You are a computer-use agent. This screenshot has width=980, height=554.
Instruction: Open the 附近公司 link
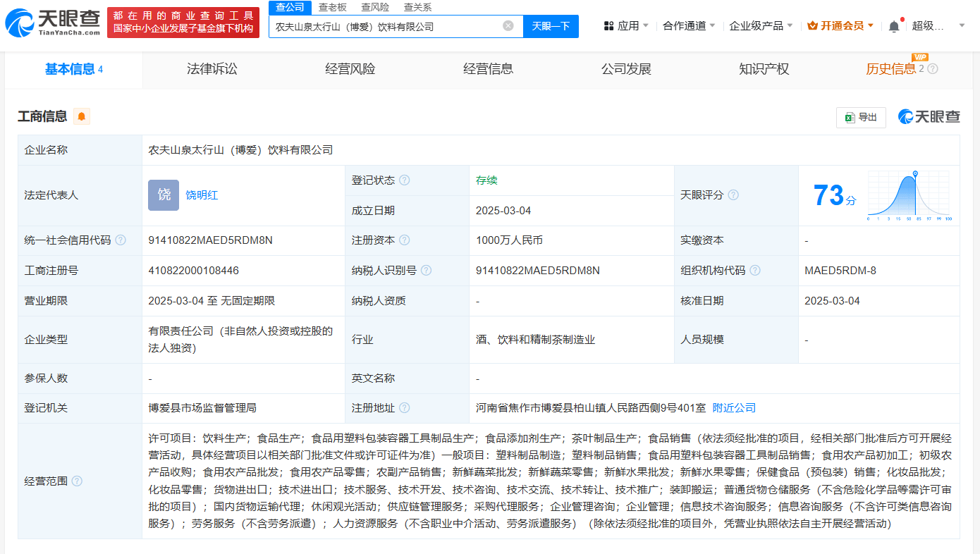click(734, 408)
